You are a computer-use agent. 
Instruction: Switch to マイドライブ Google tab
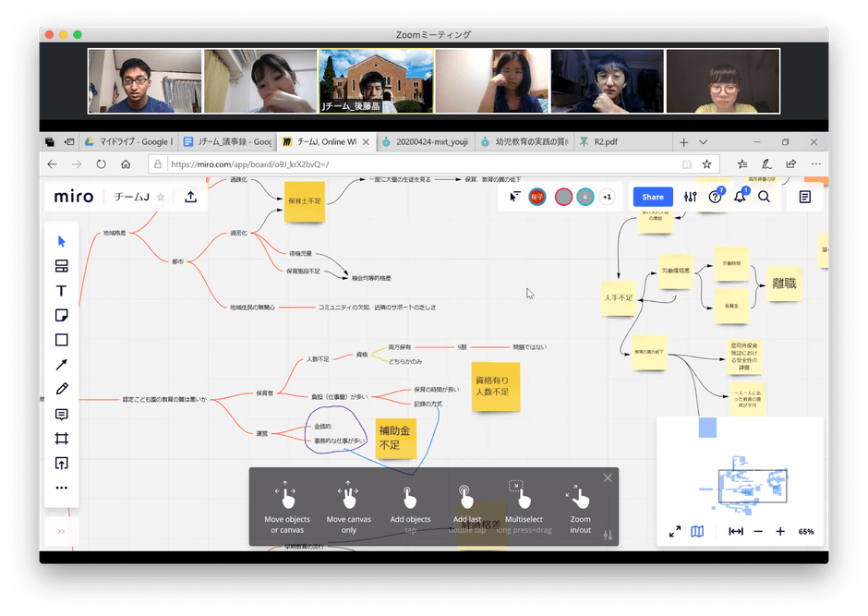[128, 141]
